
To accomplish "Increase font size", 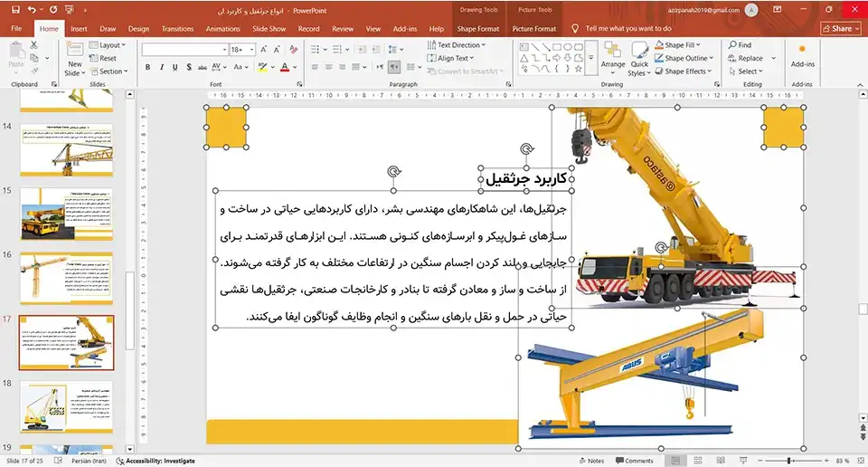I will [x=263, y=49].
